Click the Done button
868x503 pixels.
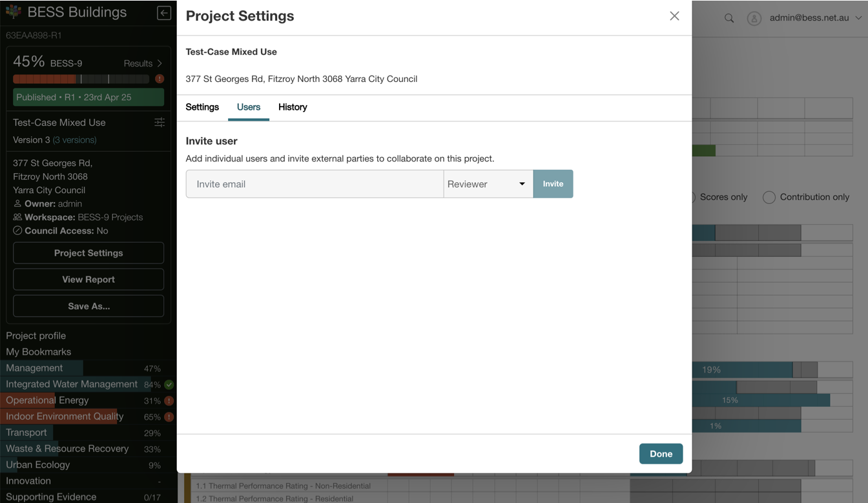(x=661, y=454)
